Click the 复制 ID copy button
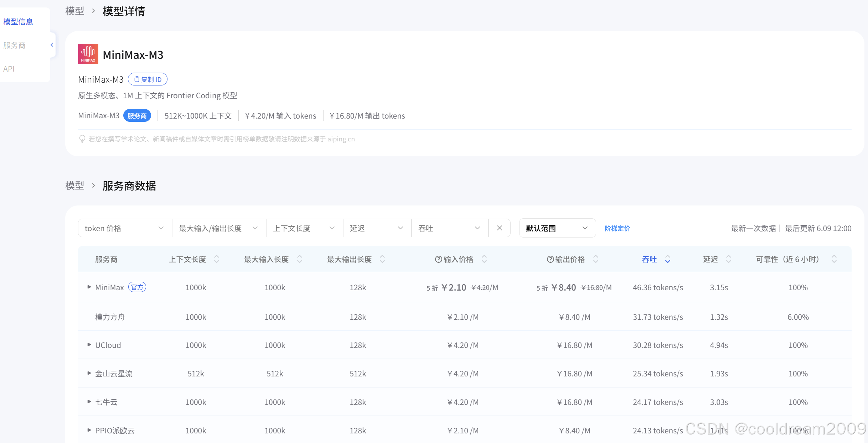This screenshot has width=868, height=443. click(x=148, y=79)
